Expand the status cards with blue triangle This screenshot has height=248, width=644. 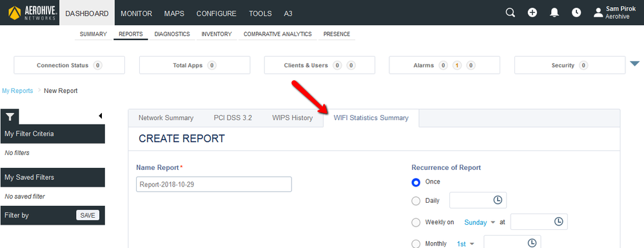[634, 64]
